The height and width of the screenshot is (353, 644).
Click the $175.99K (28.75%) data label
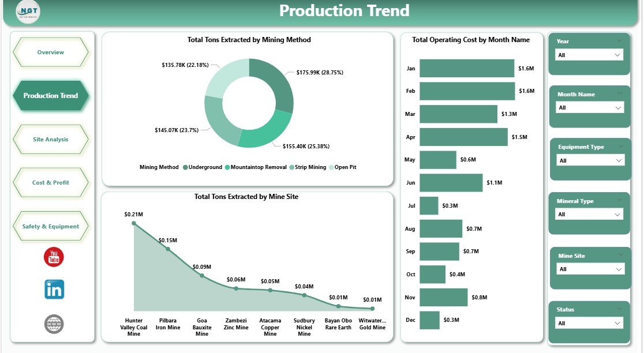(x=320, y=72)
